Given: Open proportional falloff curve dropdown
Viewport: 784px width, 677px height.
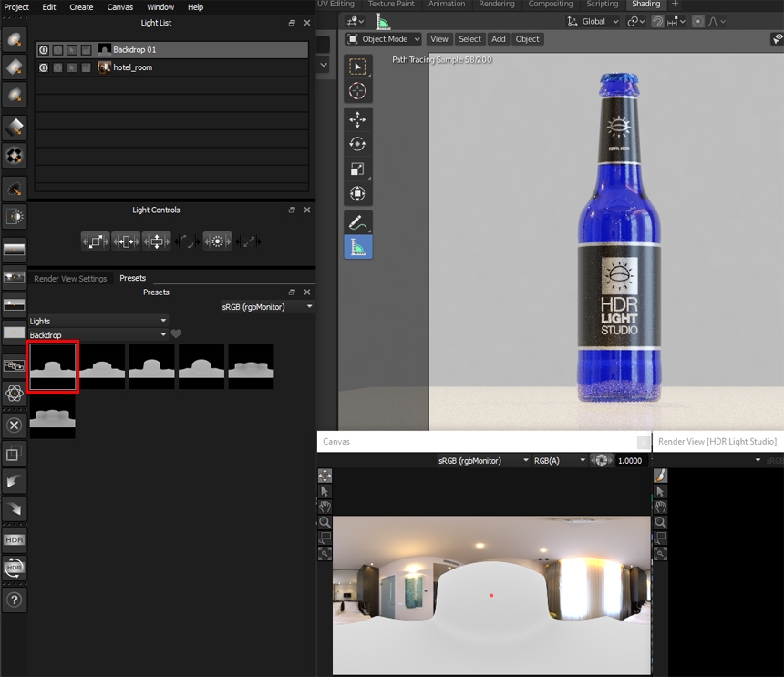Looking at the screenshot, I should [x=717, y=22].
